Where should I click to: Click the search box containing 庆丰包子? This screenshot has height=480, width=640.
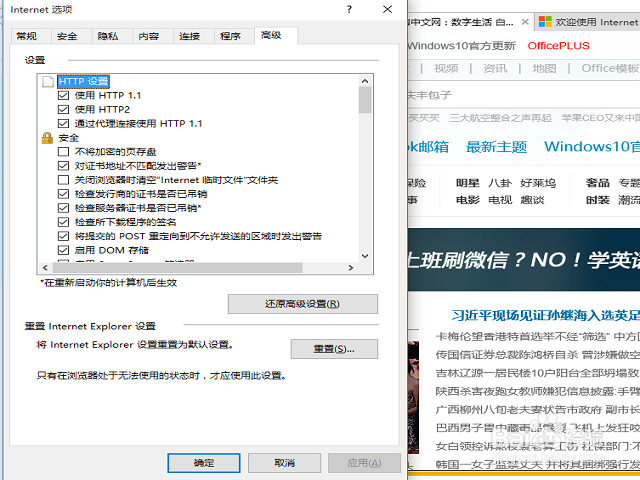point(522,95)
